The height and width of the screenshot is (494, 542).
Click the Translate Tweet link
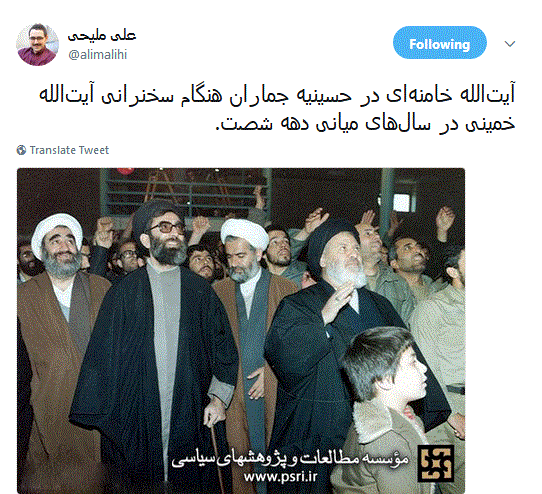click(69, 150)
